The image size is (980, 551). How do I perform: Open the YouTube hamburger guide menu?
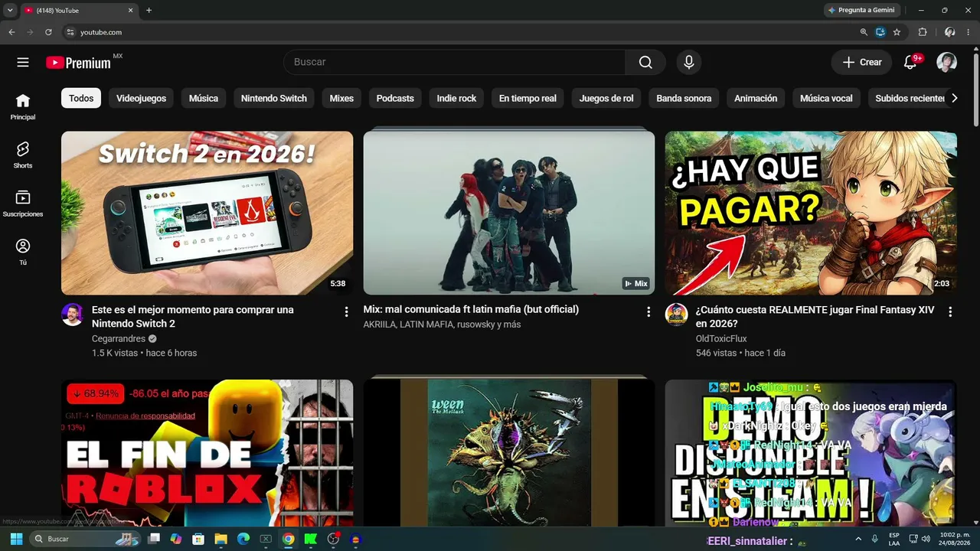point(23,62)
